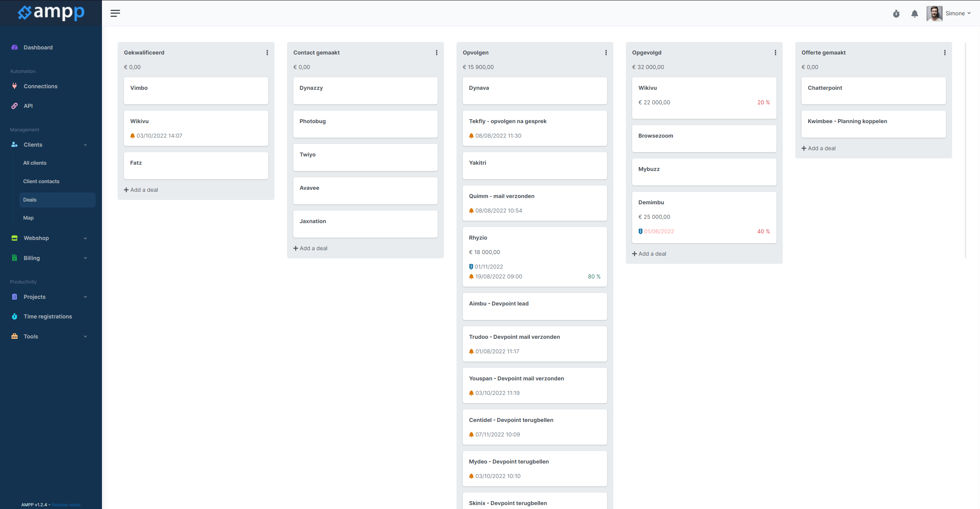Toggle the hamburger sidebar menu
The height and width of the screenshot is (509, 980).
[115, 13]
